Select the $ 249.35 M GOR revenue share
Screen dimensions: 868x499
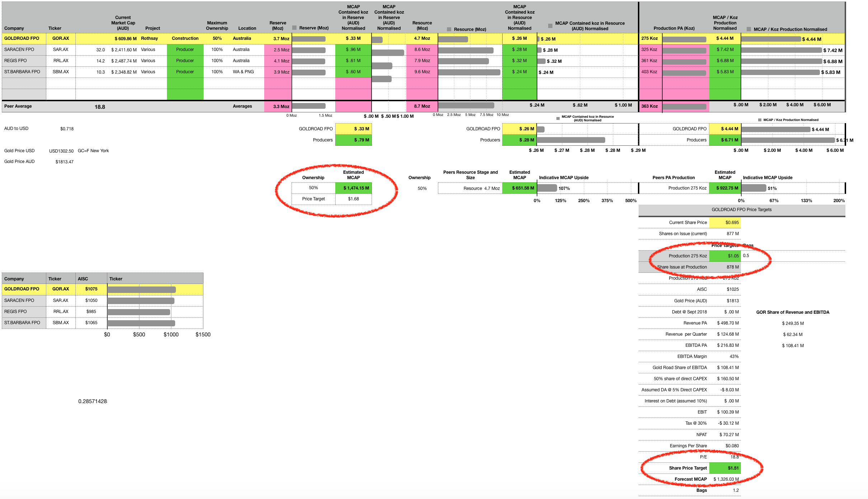click(x=793, y=323)
